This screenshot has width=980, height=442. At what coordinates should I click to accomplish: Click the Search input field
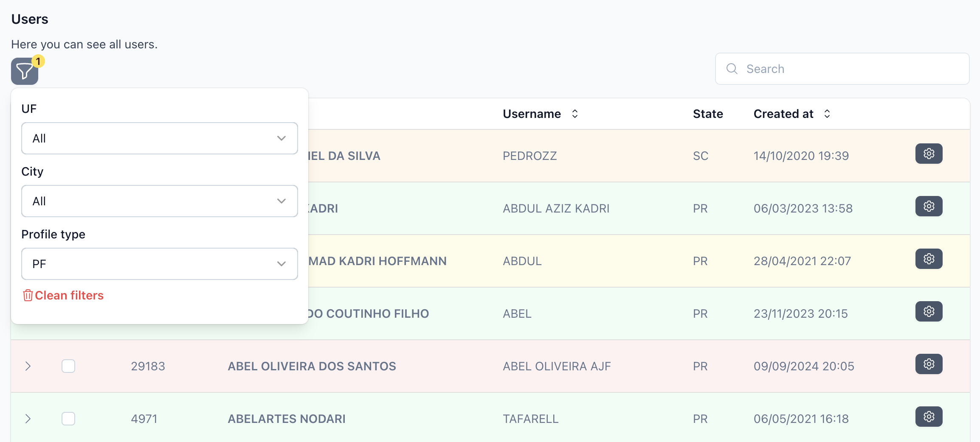[842, 69]
